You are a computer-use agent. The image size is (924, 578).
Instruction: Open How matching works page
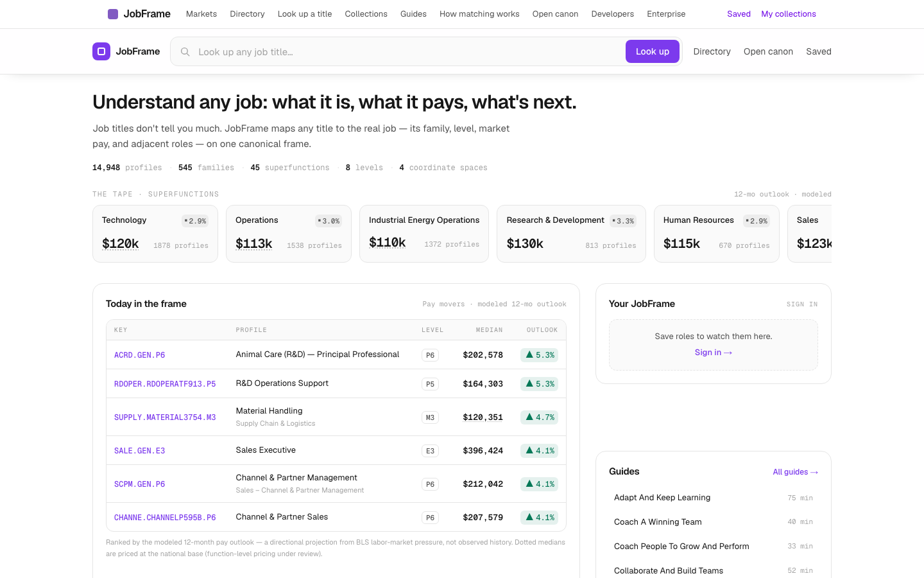pyautogui.click(x=479, y=14)
